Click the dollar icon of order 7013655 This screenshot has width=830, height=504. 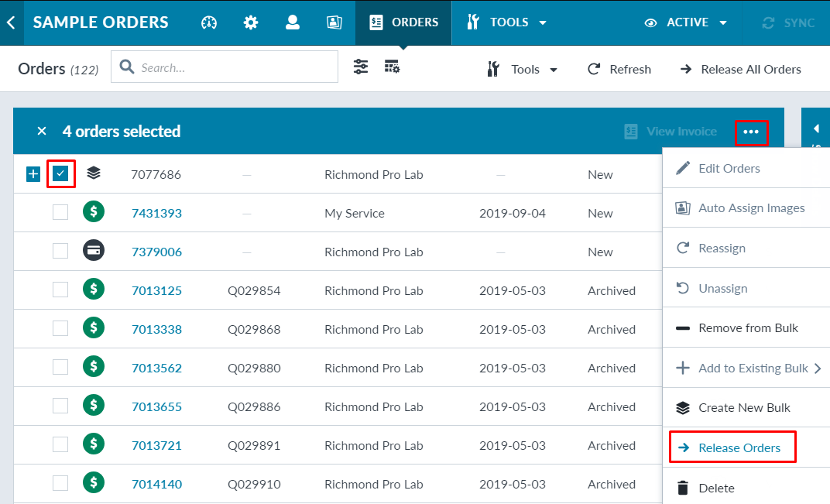pos(94,405)
